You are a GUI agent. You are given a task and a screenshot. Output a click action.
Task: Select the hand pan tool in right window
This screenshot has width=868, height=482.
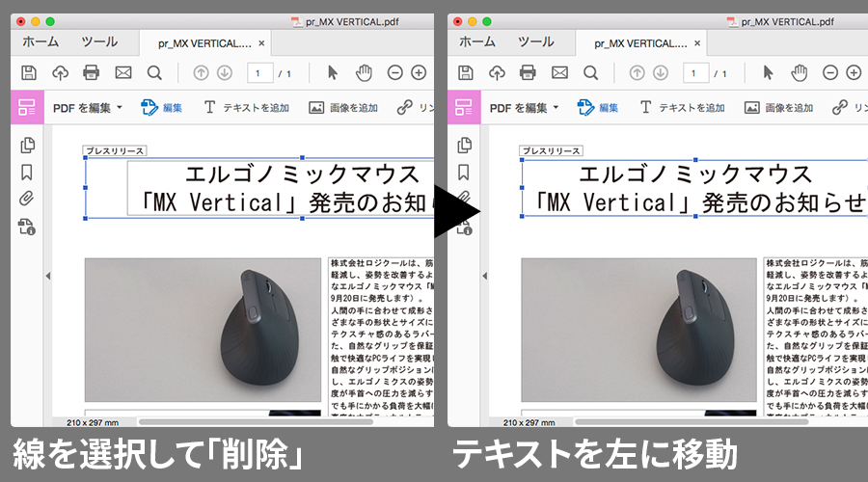tap(800, 72)
